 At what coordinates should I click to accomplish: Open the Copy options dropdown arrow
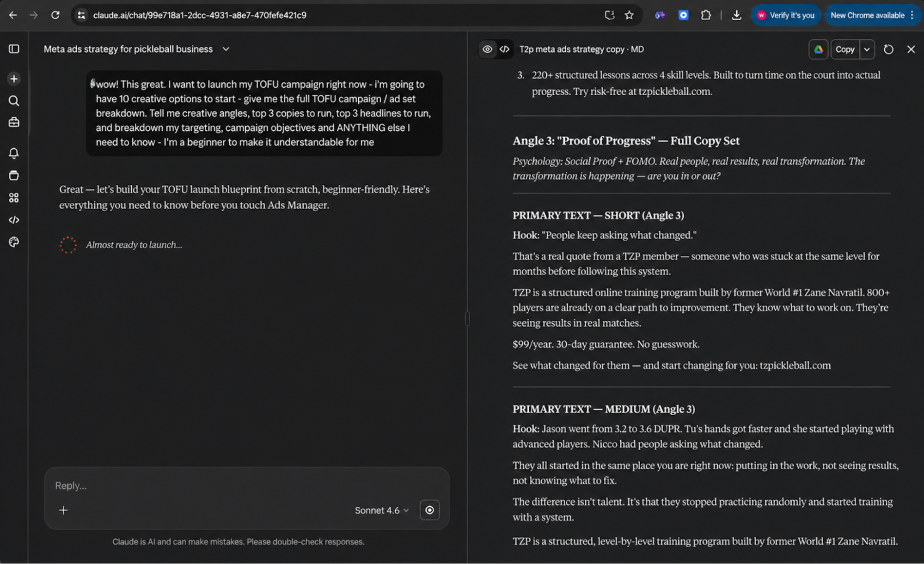[867, 49]
